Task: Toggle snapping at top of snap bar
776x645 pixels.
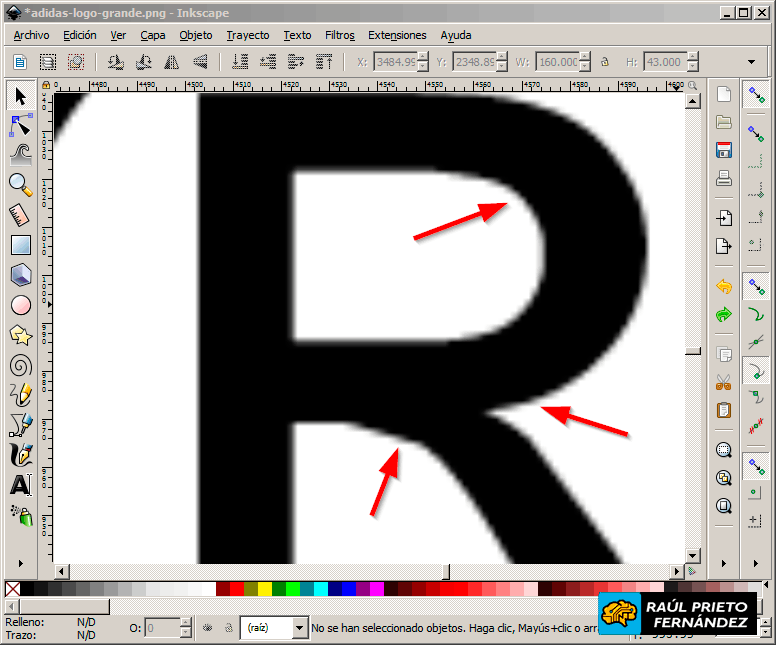Action: (754, 95)
